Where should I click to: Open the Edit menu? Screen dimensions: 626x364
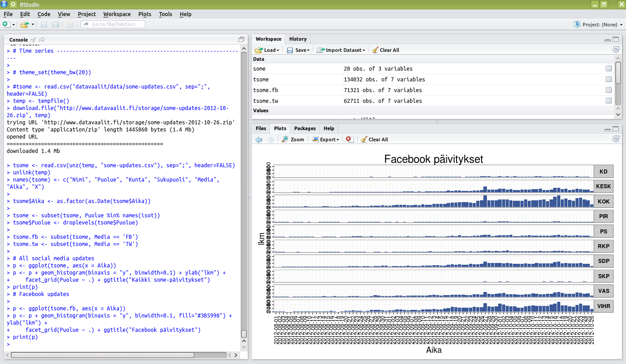(x=25, y=14)
